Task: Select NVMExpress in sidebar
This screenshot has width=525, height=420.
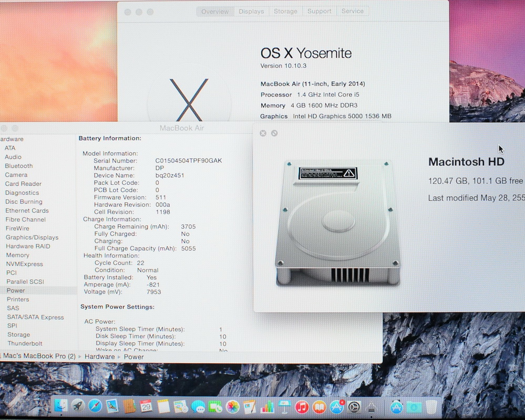Action: 25,264
